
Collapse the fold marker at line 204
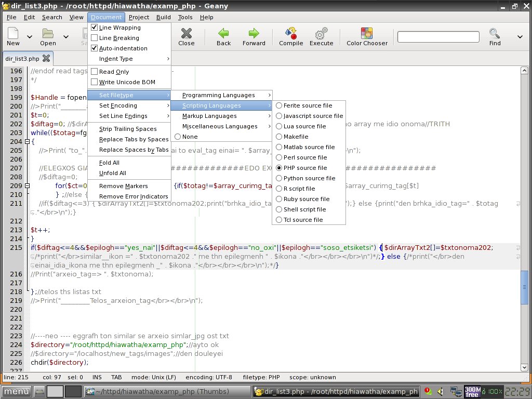pyautogui.click(x=27, y=141)
